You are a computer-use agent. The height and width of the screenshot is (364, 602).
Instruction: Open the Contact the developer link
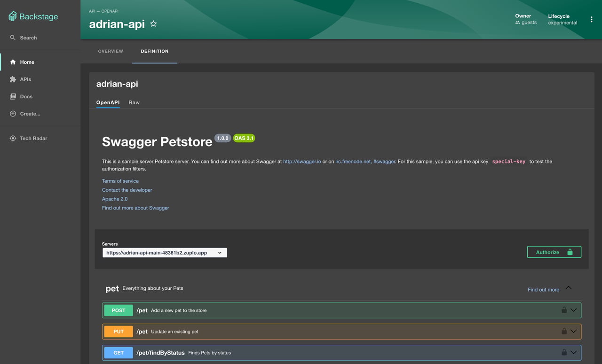[127, 190]
